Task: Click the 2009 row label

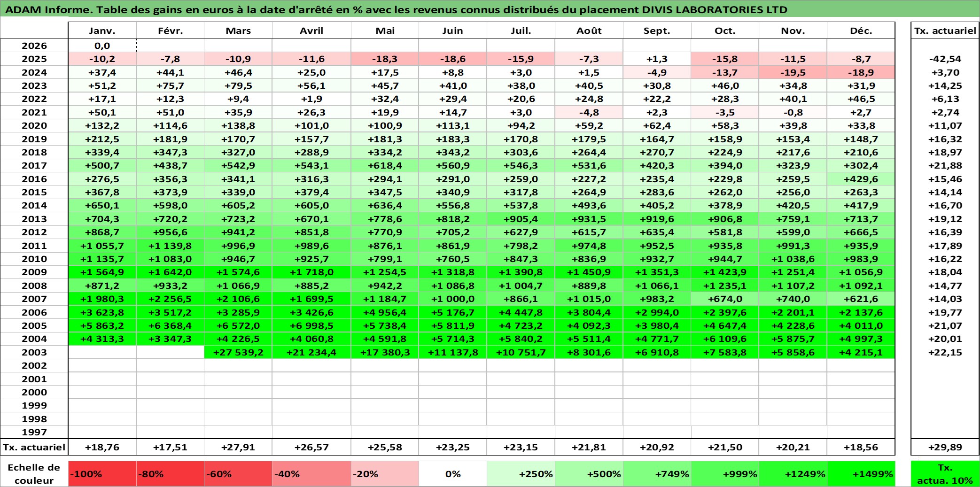Action: (x=34, y=272)
